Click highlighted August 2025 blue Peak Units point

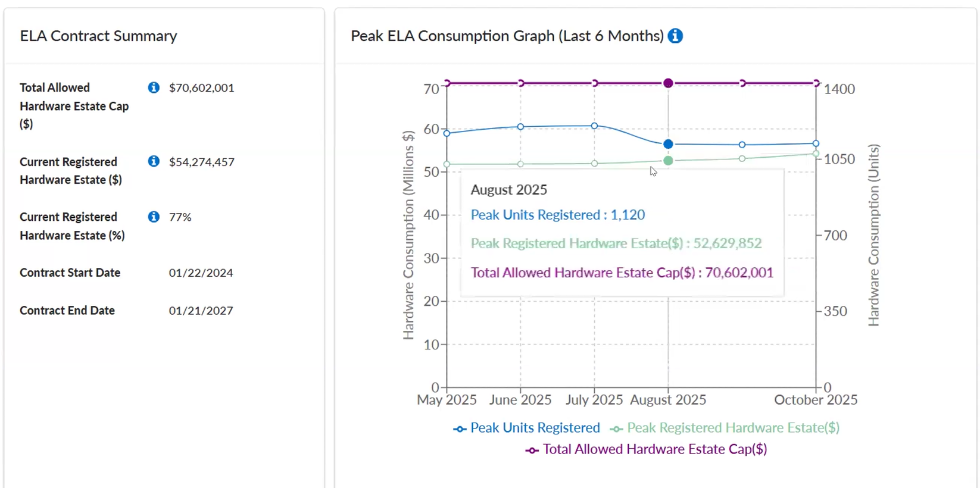pos(668,144)
